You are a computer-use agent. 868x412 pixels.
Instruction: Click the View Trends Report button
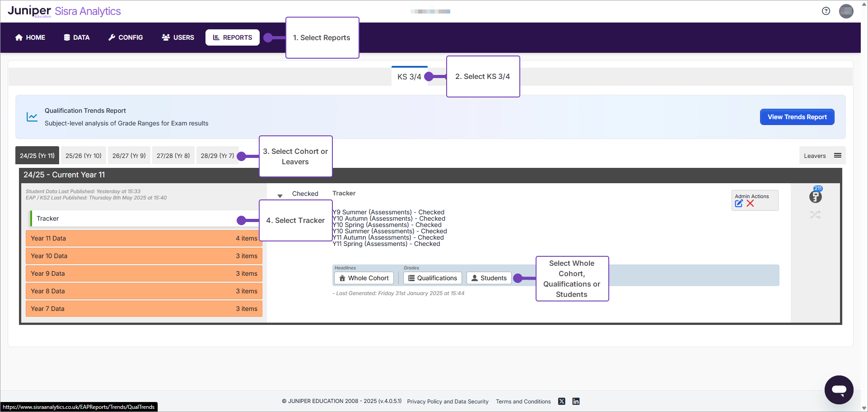[x=797, y=117]
